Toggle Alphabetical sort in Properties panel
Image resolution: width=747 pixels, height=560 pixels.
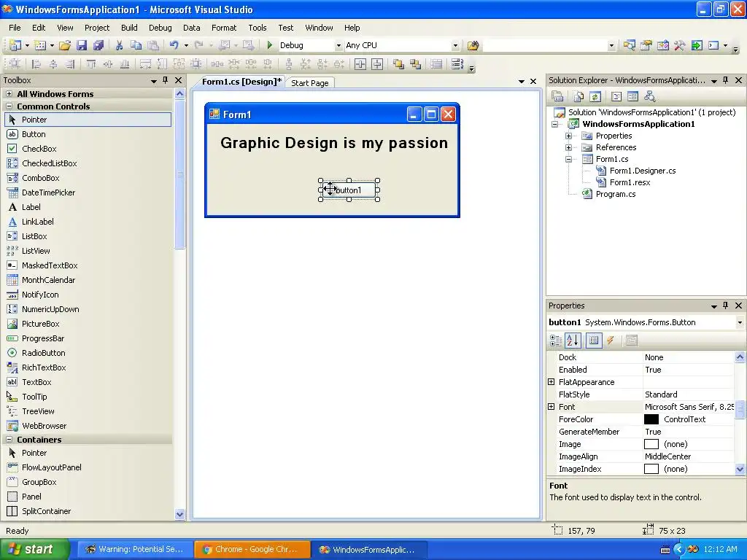pos(573,340)
